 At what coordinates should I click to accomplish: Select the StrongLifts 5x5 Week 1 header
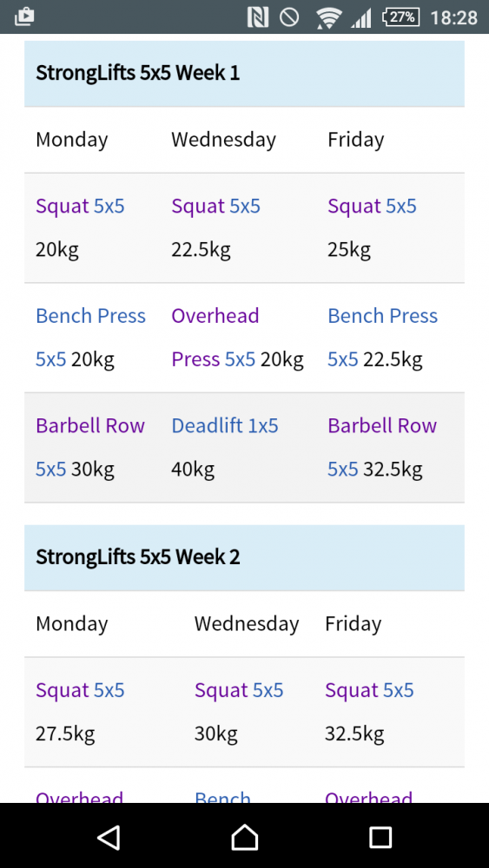244,73
